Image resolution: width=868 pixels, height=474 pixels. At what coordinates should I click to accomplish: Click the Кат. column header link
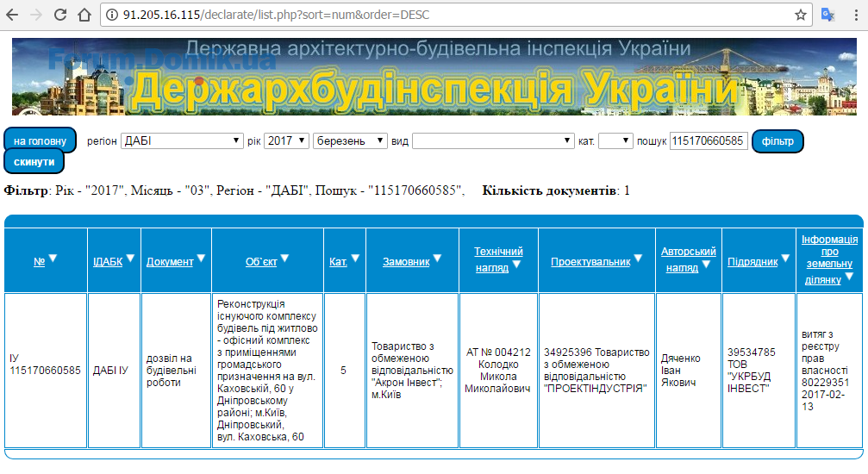(x=338, y=262)
